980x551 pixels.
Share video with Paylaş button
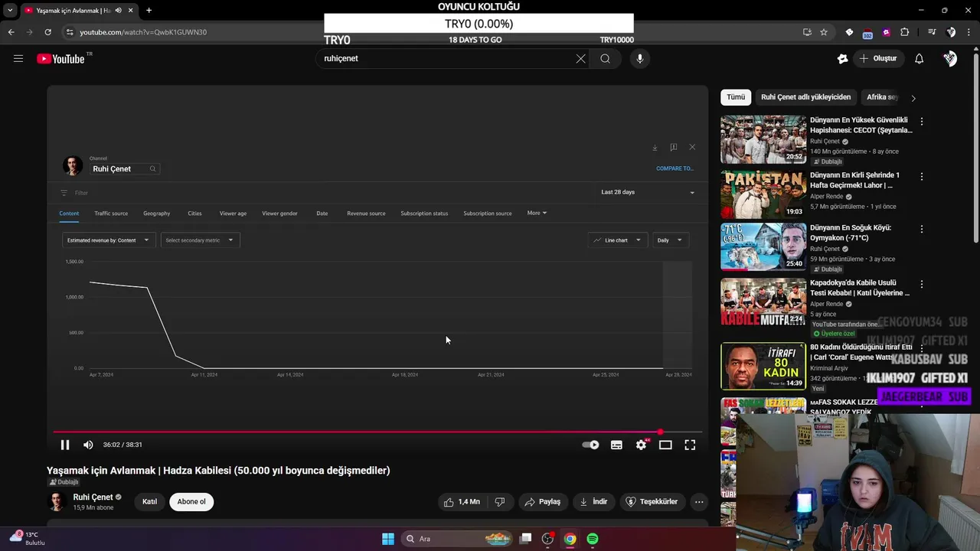(x=543, y=502)
